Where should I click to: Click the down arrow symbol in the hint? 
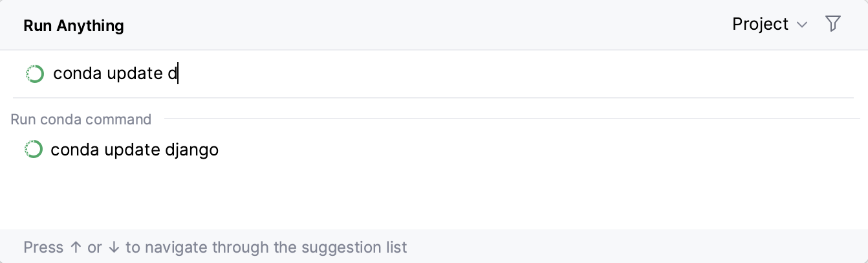(114, 247)
